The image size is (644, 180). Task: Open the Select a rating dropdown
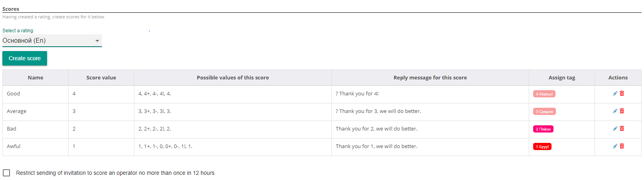point(48,41)
